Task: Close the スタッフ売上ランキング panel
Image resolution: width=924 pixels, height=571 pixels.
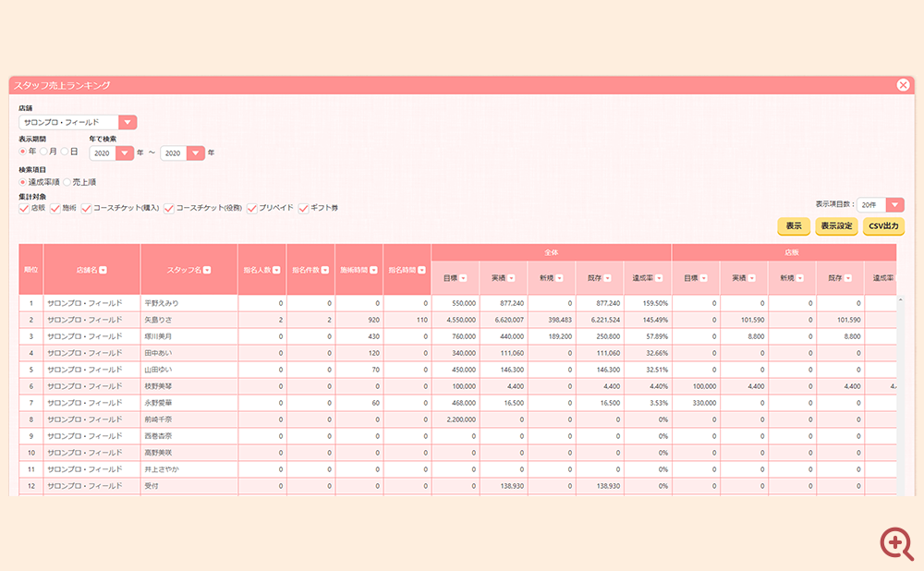Action: (903, 85)
